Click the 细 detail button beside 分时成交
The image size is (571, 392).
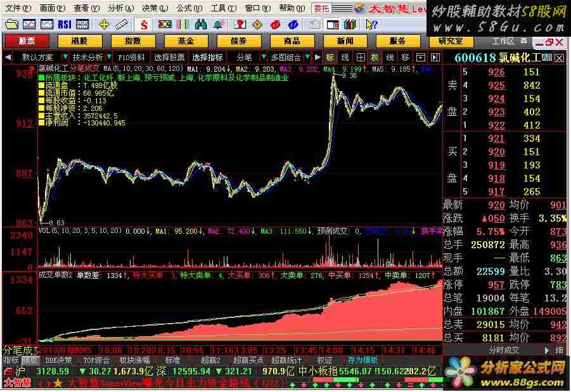[559, 350]
